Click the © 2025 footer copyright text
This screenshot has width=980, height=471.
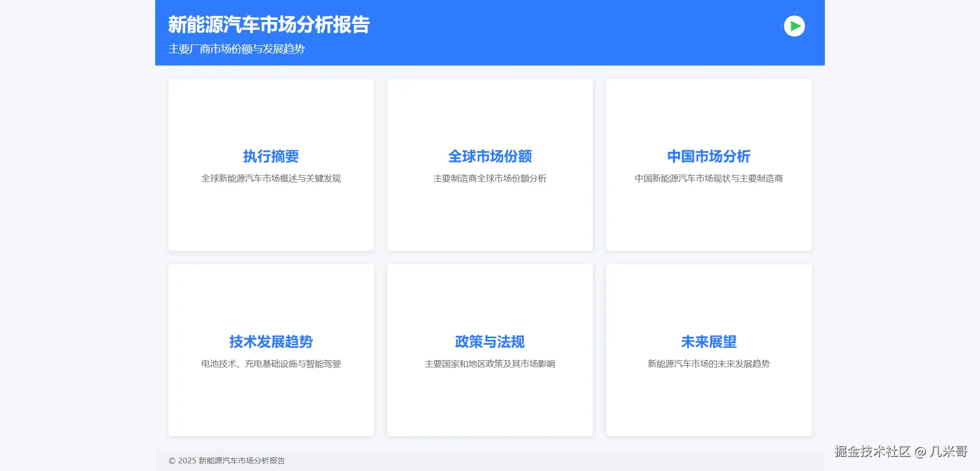point(227,461)
